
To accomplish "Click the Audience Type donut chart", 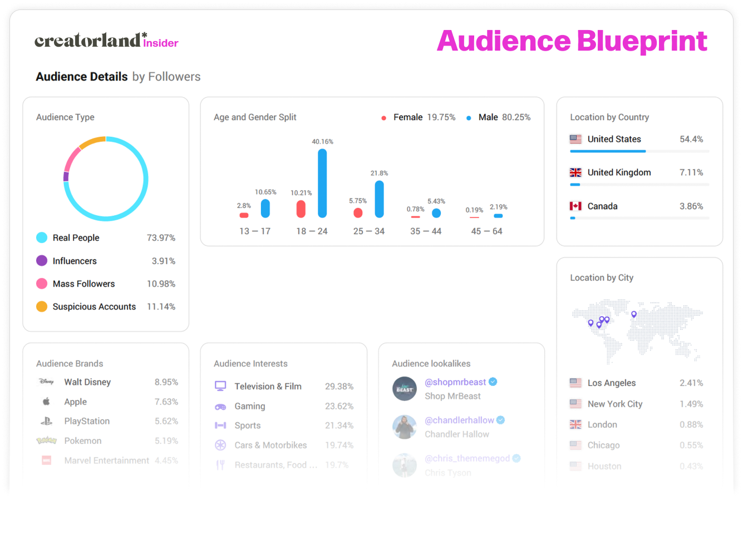I will point(106,179).
